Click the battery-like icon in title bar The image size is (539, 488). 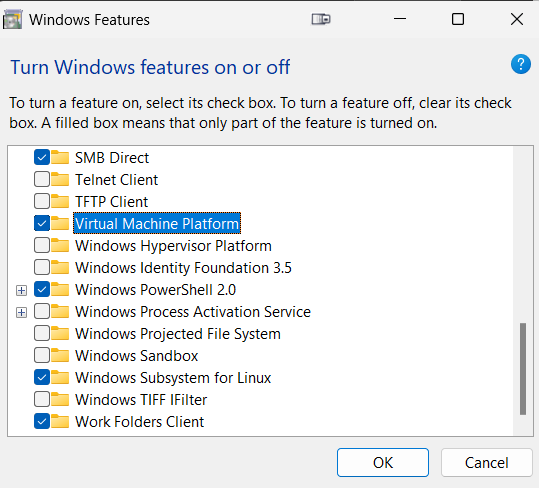(x=321, y=19)
